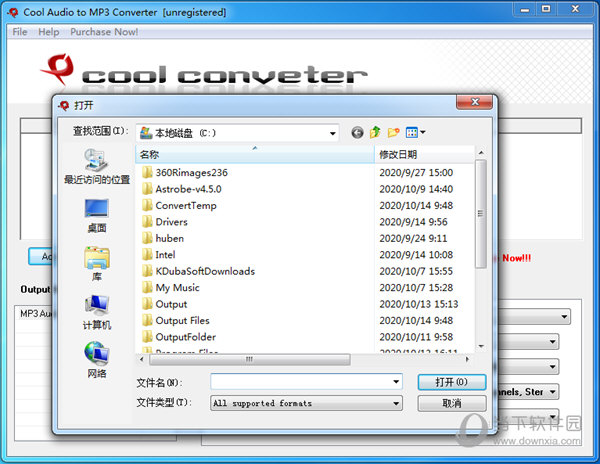The image size is (600, 464).
Task: Click the 取消 cancel button
Action: (x=452, y=403)
